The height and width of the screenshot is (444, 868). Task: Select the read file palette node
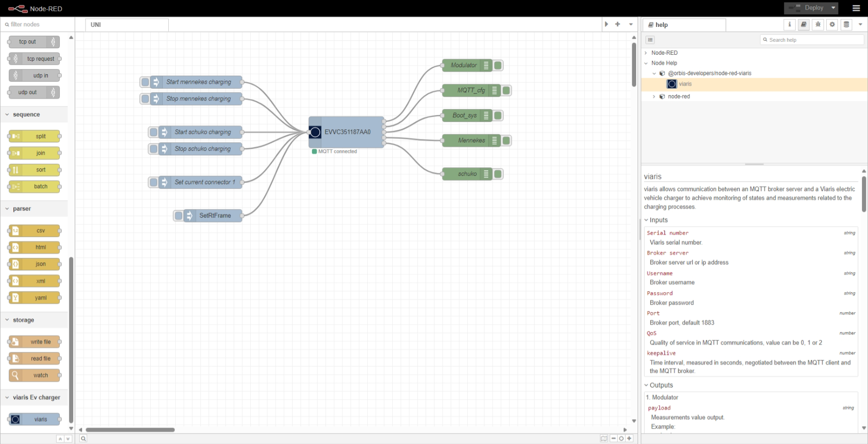34,358
